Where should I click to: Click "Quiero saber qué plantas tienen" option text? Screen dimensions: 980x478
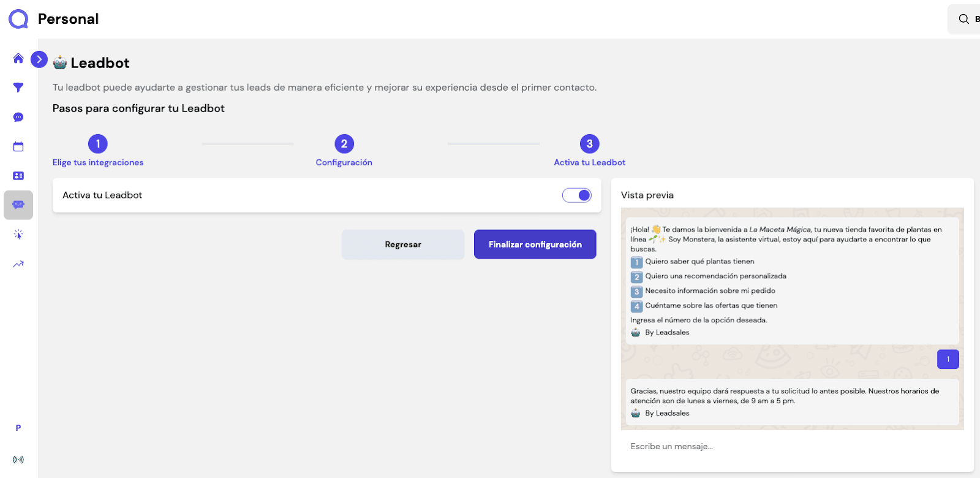tap(699, 262)
